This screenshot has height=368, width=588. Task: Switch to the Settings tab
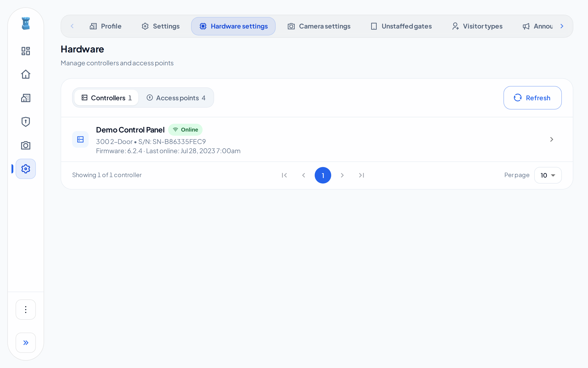(161, 26)
